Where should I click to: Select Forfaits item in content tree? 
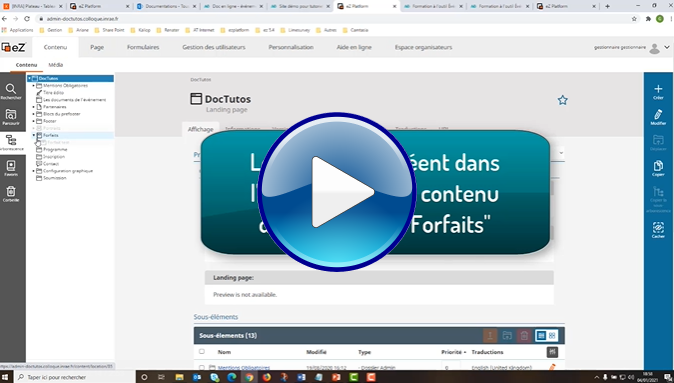(x=50, y=135)
